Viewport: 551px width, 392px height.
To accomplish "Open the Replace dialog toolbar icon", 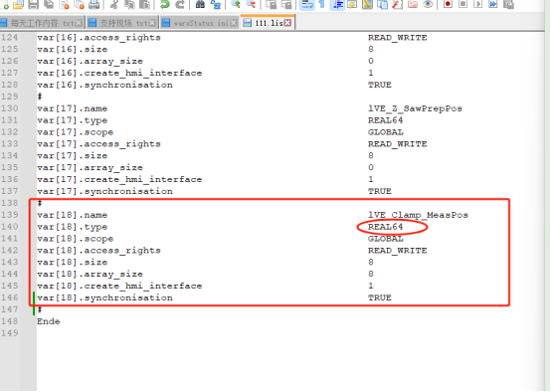I will click(x=215, y=4).
